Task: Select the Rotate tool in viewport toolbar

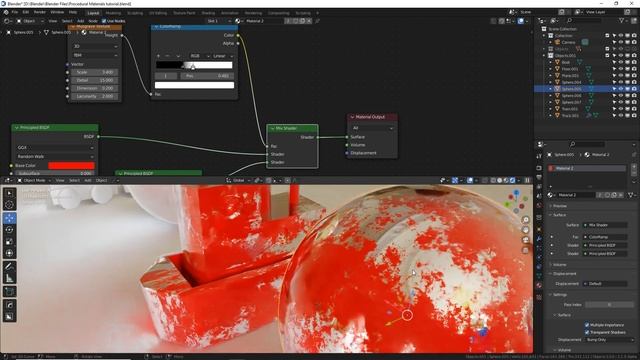Action: pyautogui.click(x=9, y=230)
